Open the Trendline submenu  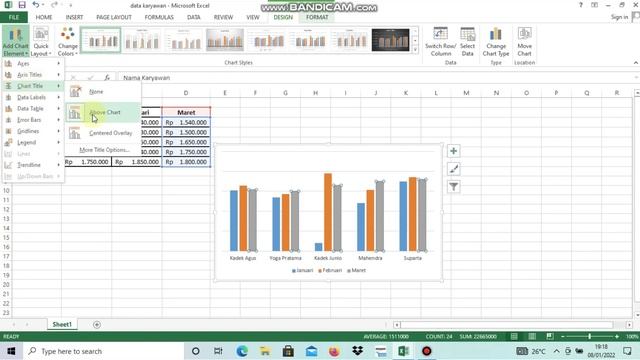click(x=33, y=165)
